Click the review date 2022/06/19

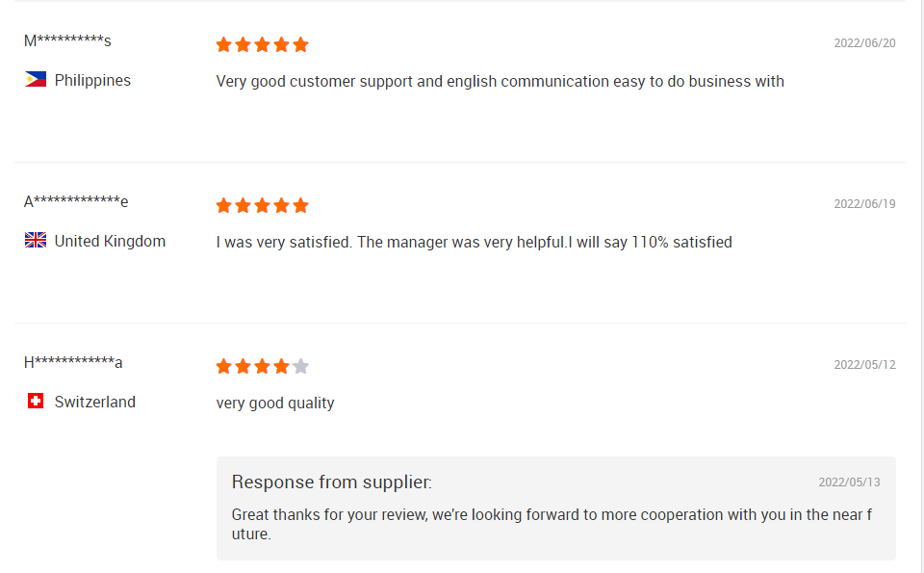[x=864, y=204]
